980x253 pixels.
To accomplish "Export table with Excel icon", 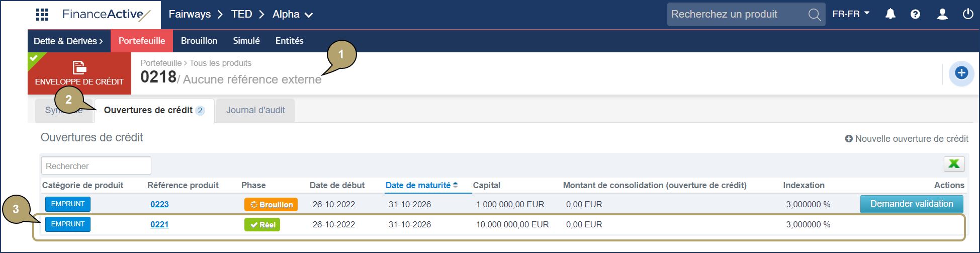I will (x=954, y=164).
